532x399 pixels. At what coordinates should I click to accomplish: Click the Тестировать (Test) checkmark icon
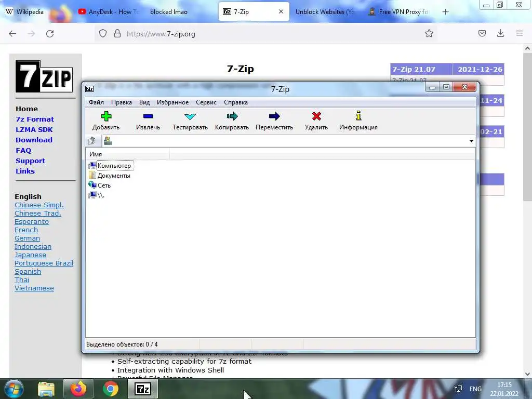coord(190,116)
